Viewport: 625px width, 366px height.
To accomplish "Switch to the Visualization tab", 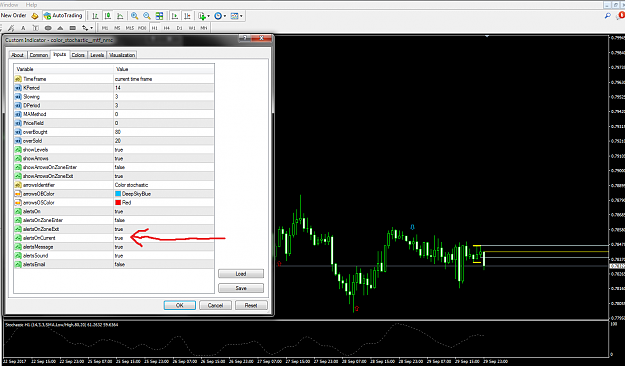I will click(x=122, y=55).
